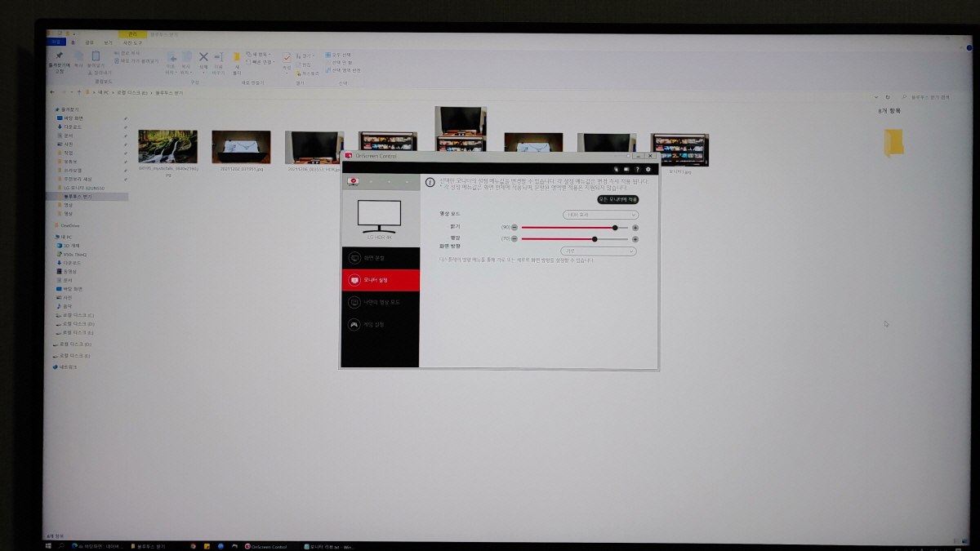
Task: Click 이동 위치 icon in Explorer ribbon
Action: (171, 57)
